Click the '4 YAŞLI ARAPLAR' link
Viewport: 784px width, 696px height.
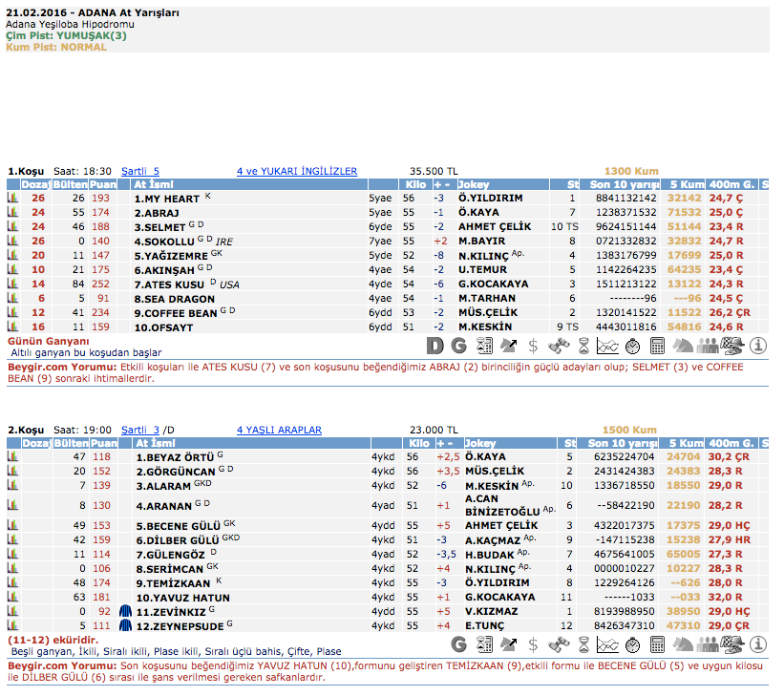[279, 431]
